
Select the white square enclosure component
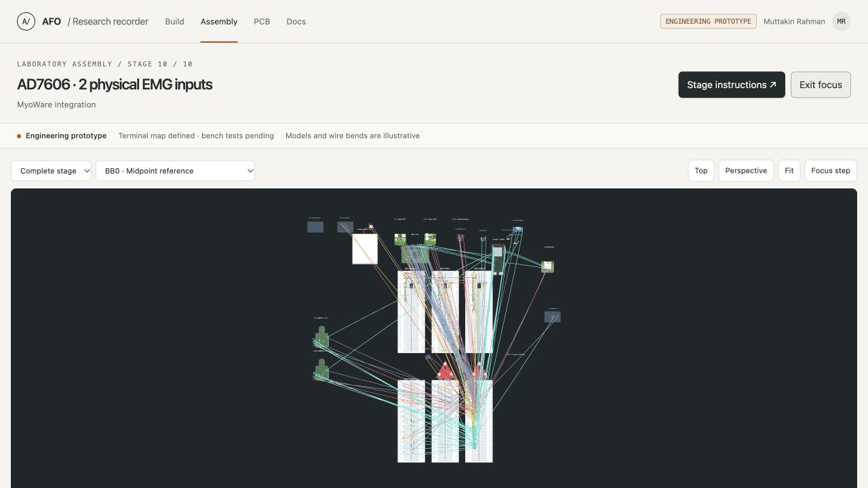click(x=365, y=249)
